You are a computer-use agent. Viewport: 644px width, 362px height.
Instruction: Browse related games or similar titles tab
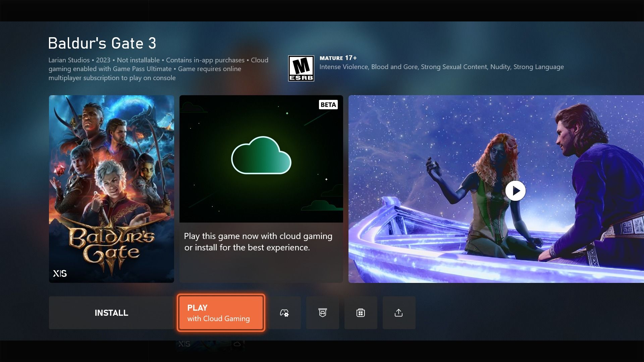[361, 312]
